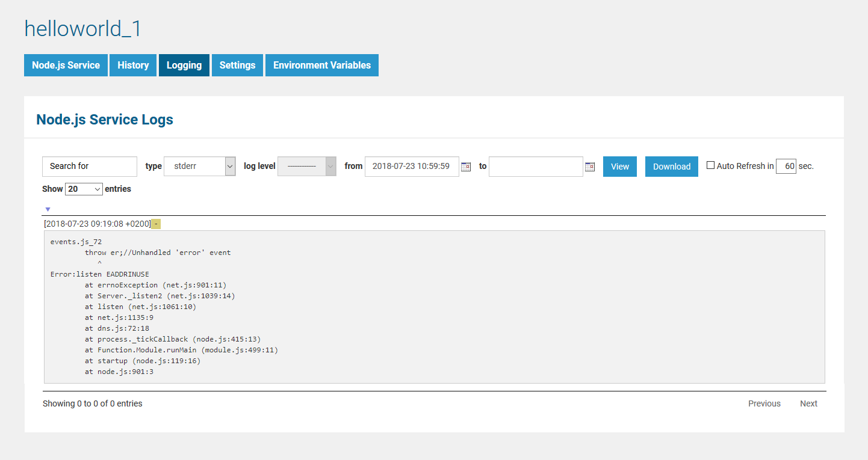Click the from date field showing 2018-07-23

click(411, 167)
